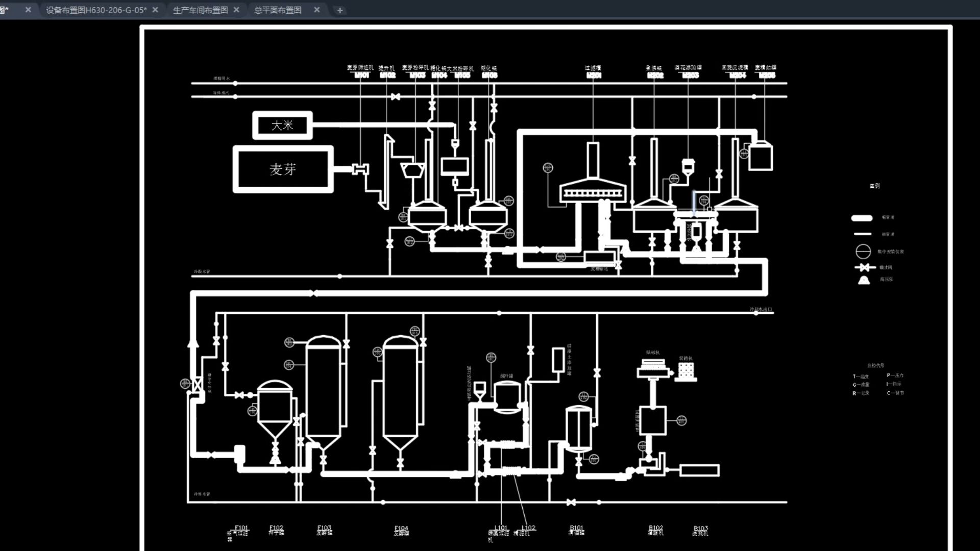Close the leftmost partially visible drawing tab
This screenshot has height=551, width=980.
click(28, 10)
